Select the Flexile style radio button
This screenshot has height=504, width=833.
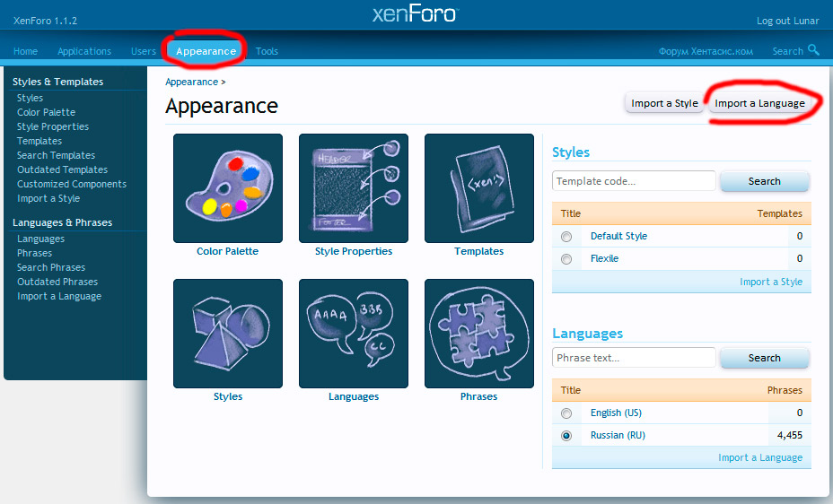[566, 259]
